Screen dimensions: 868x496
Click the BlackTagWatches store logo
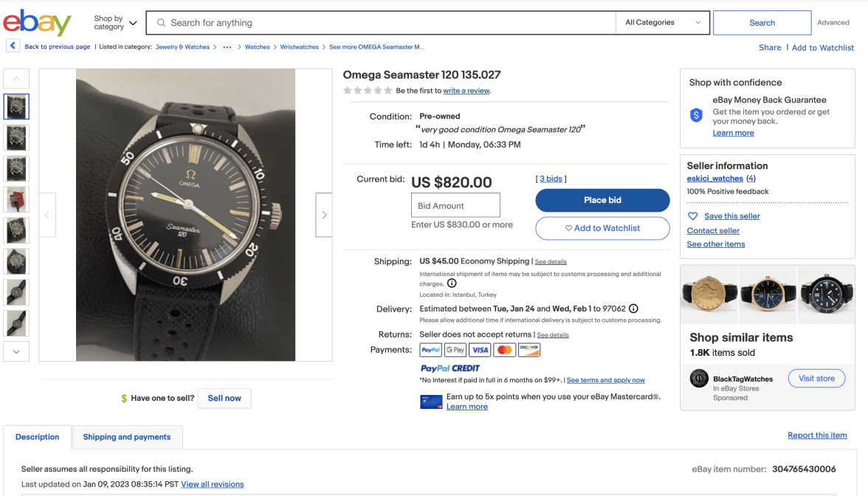click(x=699, y=379)
